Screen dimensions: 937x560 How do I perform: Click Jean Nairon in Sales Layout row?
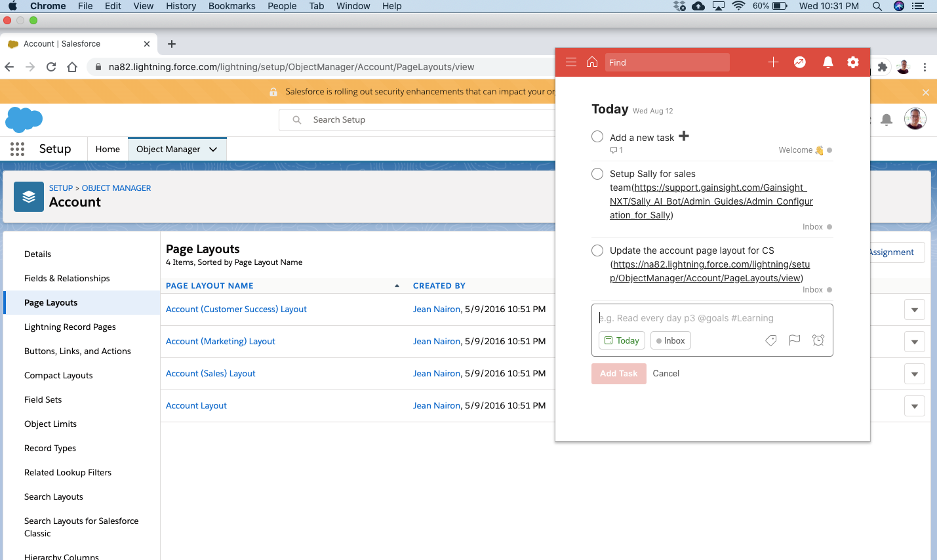tap(437, 374)
